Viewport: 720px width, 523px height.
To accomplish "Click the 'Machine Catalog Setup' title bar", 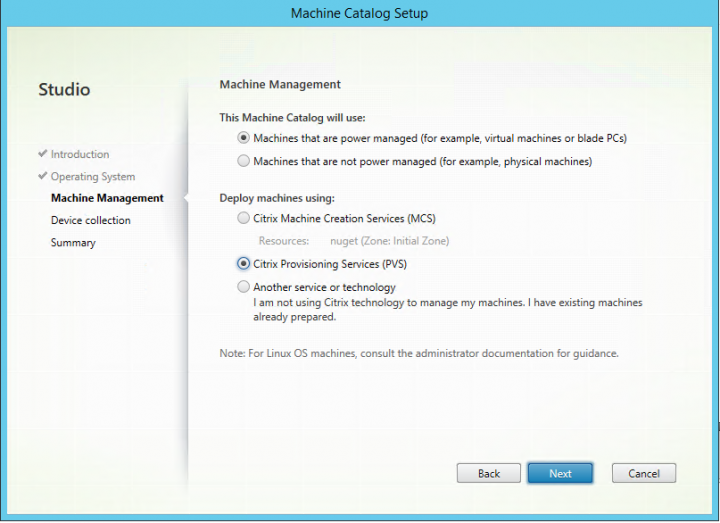I will pyautogui.click(x=360, y=13).
